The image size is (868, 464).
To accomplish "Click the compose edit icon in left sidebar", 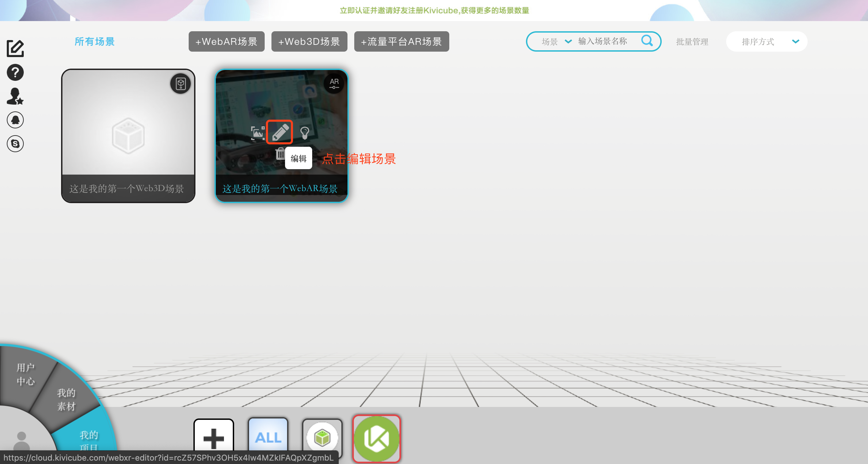I will coord(15,49).
